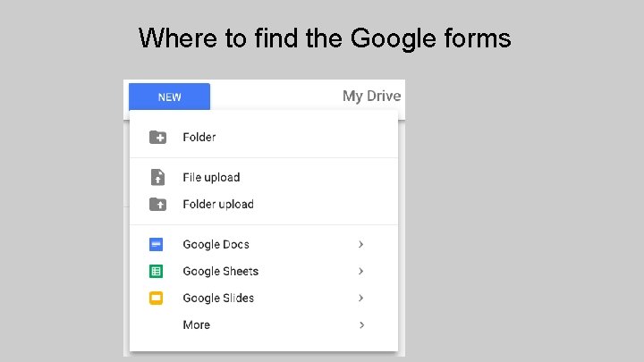Image resolution: width=644 pixels, height=362 pixels.
Task: Open the More submenu chevron
Action: click(360, 324)
